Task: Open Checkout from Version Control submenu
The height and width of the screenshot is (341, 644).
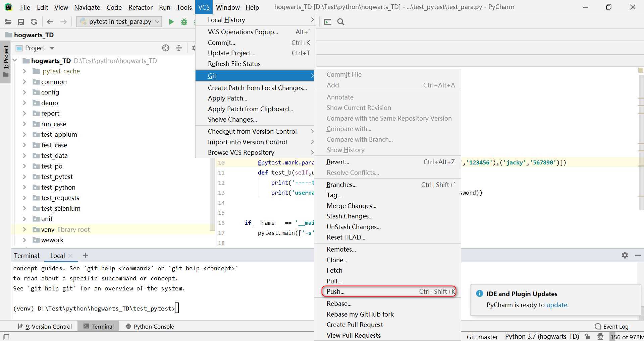Action: coord(256,131)
